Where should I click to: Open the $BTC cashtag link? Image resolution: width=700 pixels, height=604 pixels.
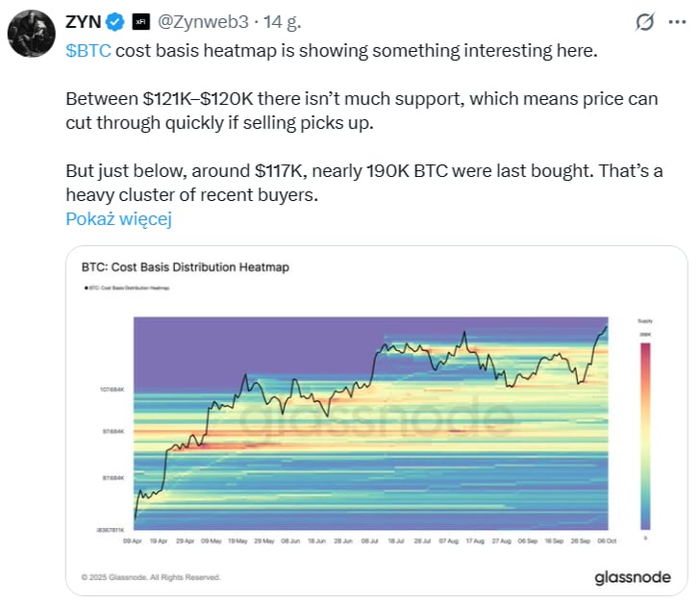pos(88,50)
